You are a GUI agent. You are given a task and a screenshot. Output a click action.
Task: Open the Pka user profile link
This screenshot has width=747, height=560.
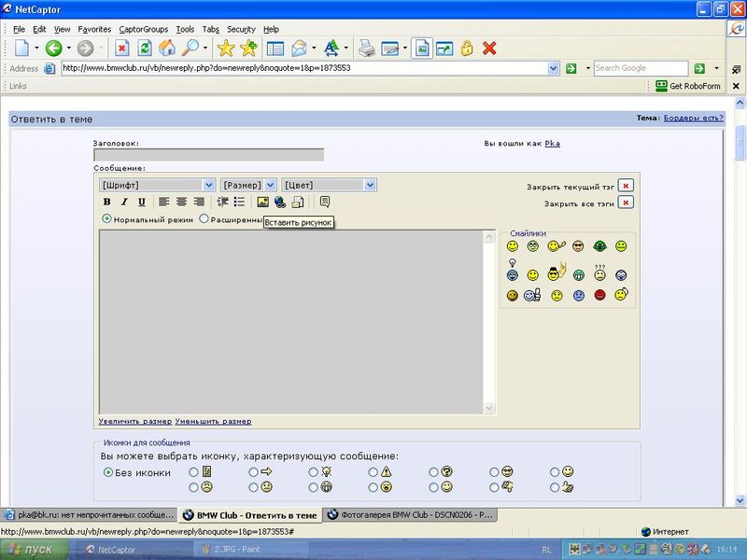coord(552,144)
